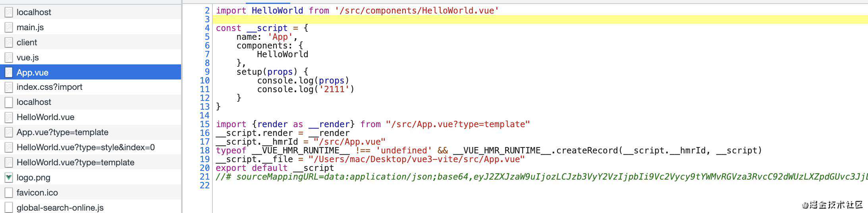Click the '/src/components/HelloWorld.vue' import path
Image resolution: width=868 pixels, height=213 pixels.
tap(417, 11)
